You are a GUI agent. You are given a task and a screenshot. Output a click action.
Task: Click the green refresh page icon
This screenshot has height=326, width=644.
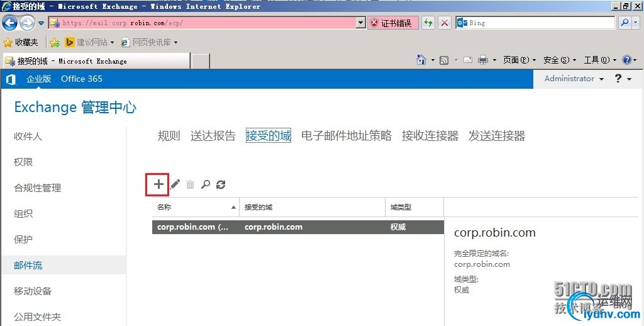point(428,23)
